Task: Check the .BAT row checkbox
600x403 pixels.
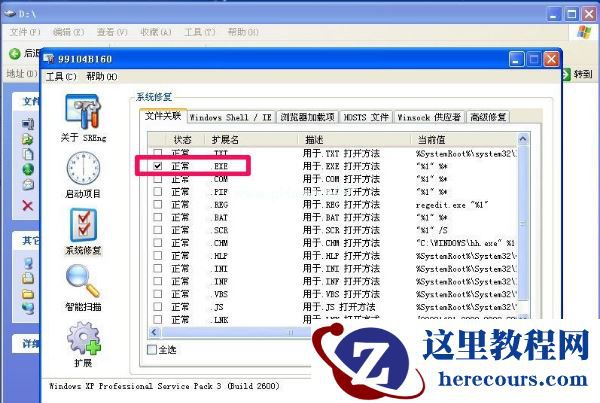Action: coord(158,217)
